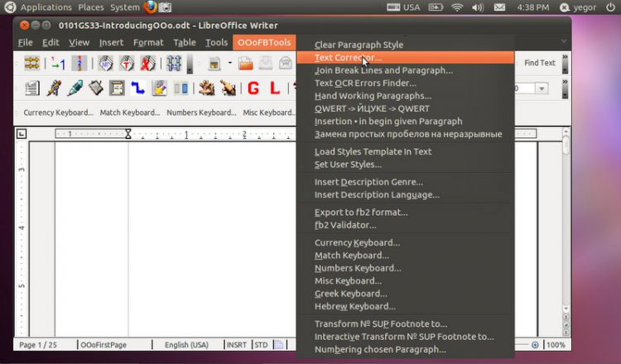The height and width of the screenshot is (364, 621).
Task: Click the blue zigzag arrow icon
Action: tap(137, 89)
